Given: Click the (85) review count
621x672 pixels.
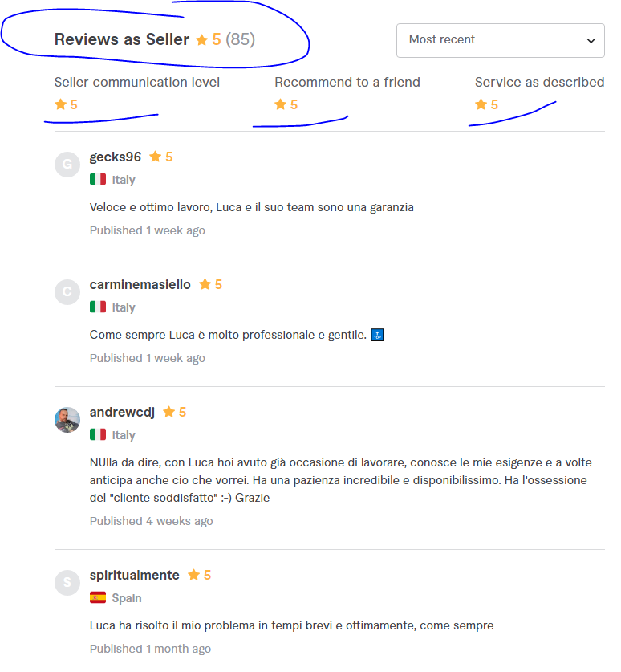Looking at the screenshot, I should 240,39.
